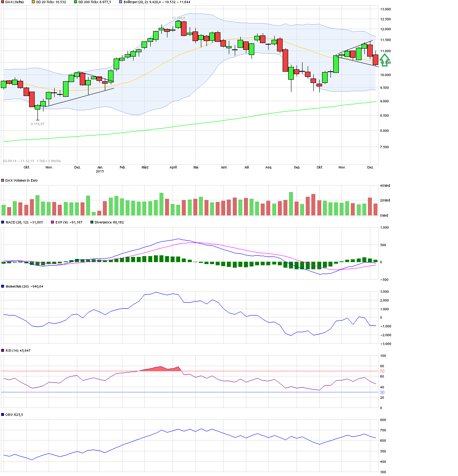Click the red '70' RSI threshold label
The image size is (458, 476).
click(x=382, y=371)
